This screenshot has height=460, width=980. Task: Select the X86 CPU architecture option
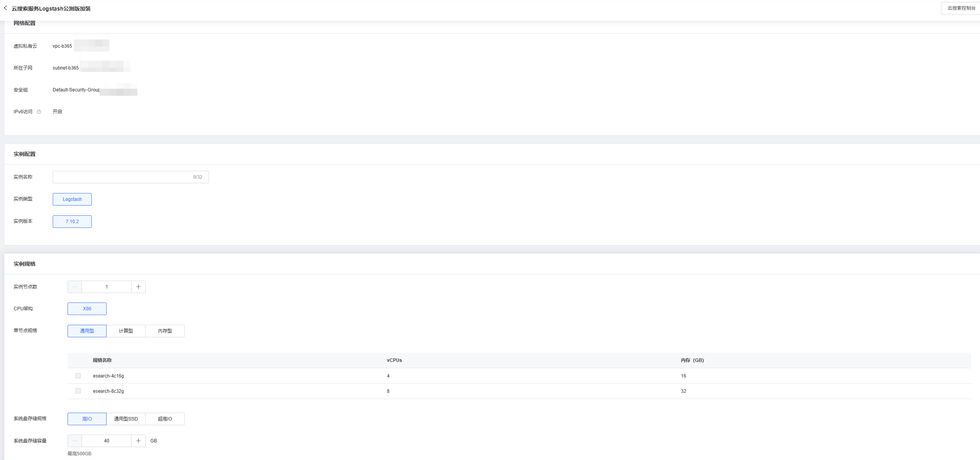tap(87, 309)
